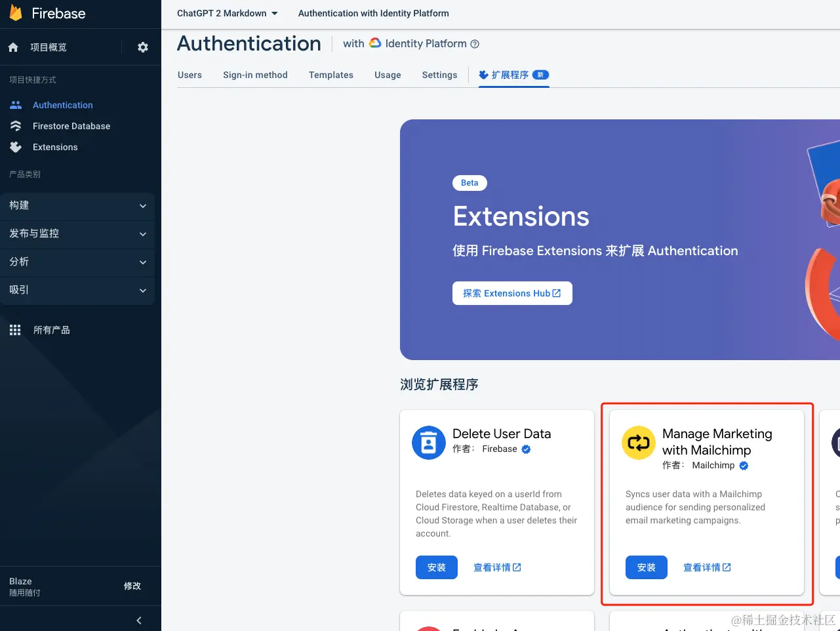Image resolution: width=840 pixels, height=631 pixels.
Task: Click the Identity Platform label in header
Action: tap(426, 43)
